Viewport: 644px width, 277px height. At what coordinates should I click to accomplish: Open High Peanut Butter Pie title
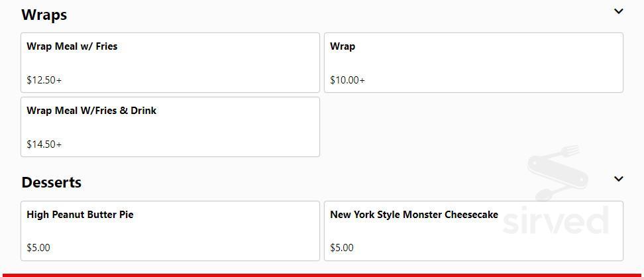point(80,215)
